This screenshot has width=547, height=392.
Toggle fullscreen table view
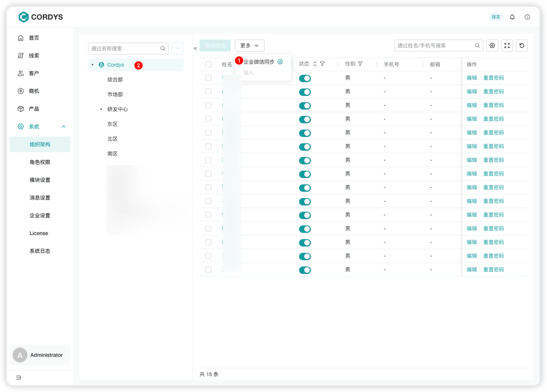[507, 45]
